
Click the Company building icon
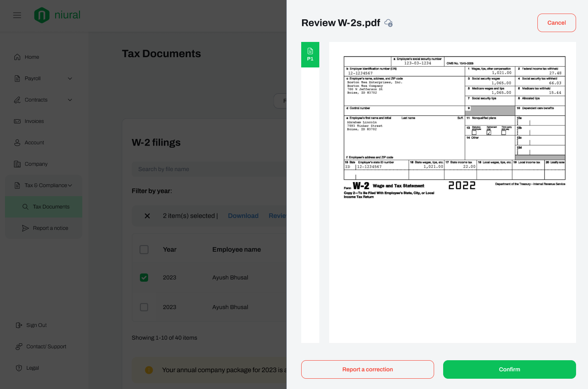17,164
